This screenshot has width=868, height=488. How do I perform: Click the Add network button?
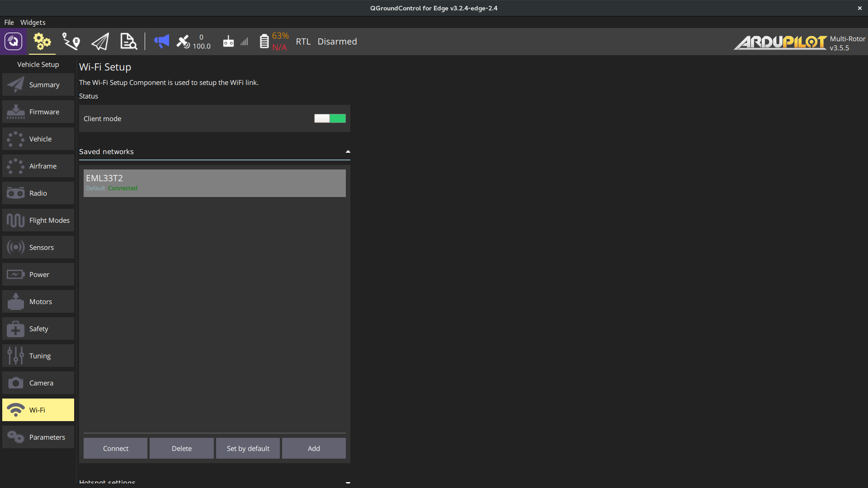point(314,448)
